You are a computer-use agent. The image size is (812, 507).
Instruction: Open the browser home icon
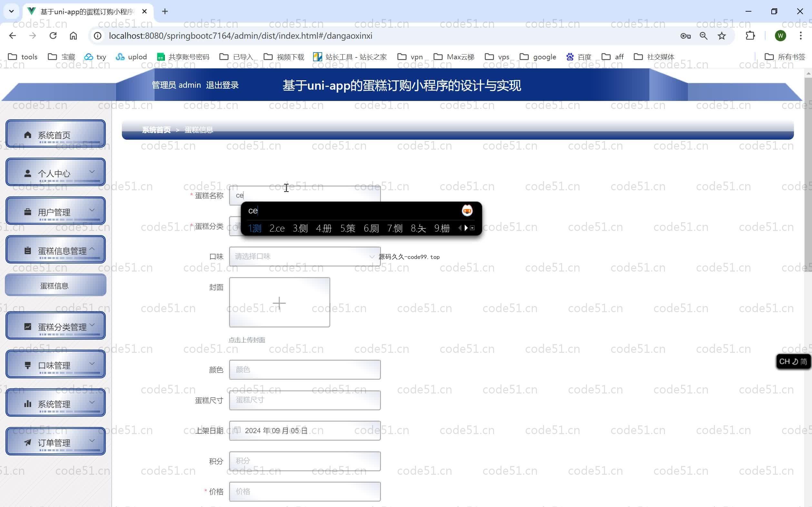pyautogui.click(x=73, y=35)
